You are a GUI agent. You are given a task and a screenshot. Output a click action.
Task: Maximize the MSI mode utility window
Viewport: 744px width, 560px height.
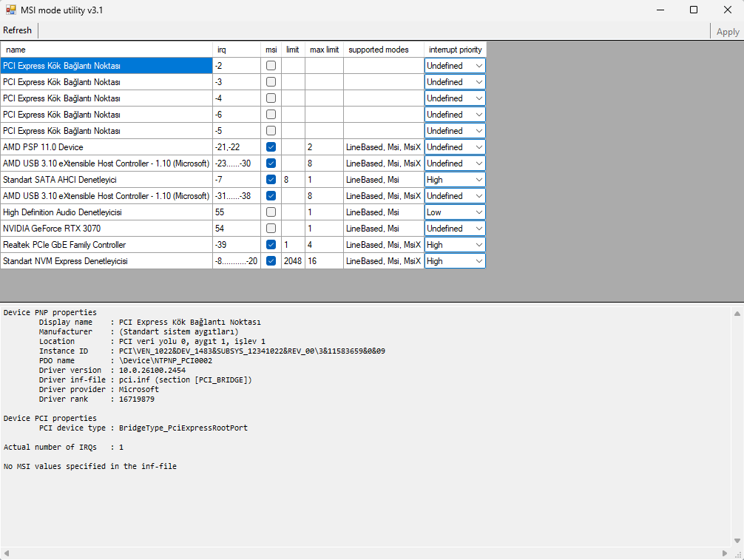[693, 10]
